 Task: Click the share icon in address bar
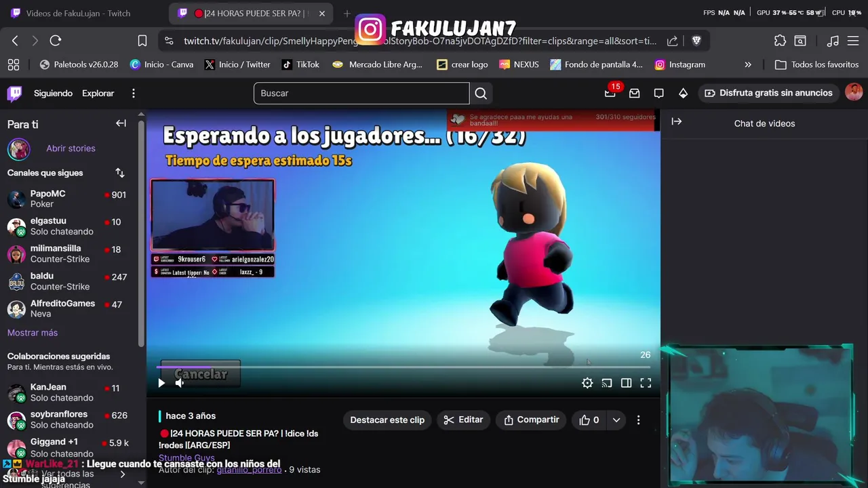(x=672, y=41)
